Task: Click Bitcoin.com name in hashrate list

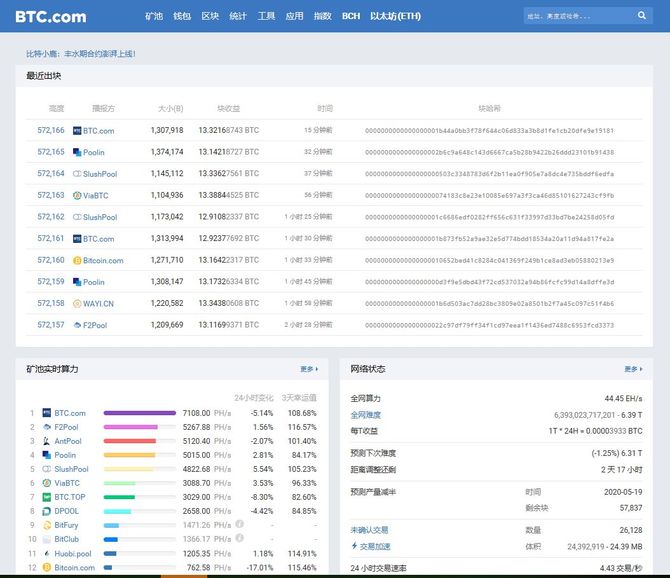Action: pos(74,568)
